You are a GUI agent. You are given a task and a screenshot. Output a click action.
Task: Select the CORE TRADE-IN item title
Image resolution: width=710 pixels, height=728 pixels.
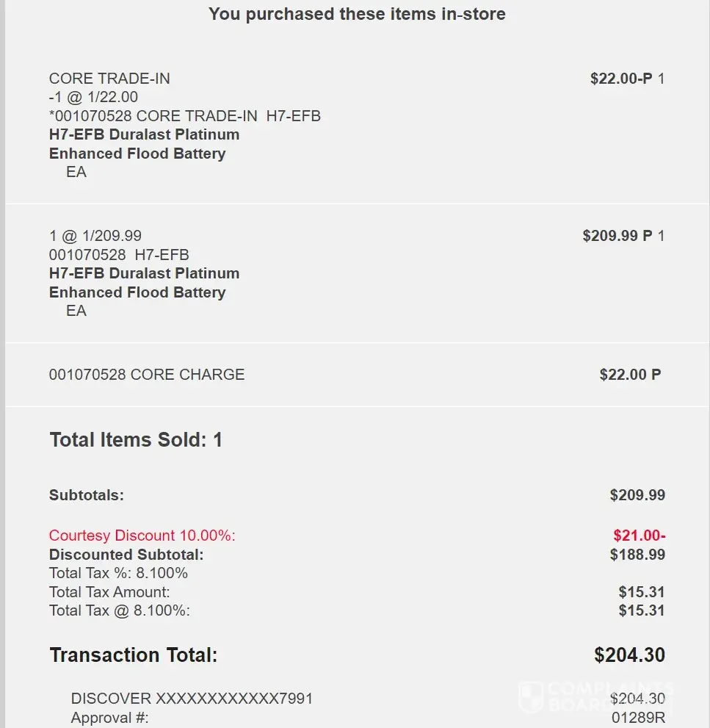point(109,79)
